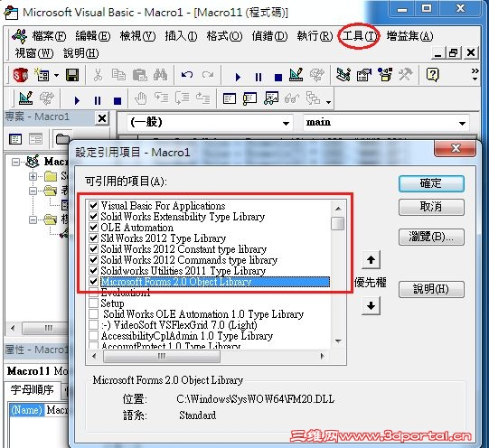
Task: Open the Immediate Window icon
Action: pos(250,98)
